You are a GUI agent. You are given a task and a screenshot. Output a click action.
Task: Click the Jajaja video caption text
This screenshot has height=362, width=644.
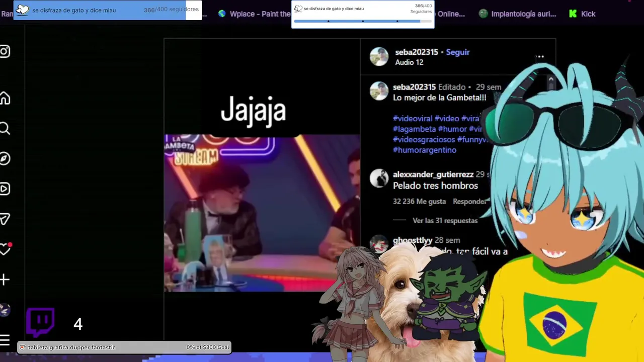click(253, 110)
